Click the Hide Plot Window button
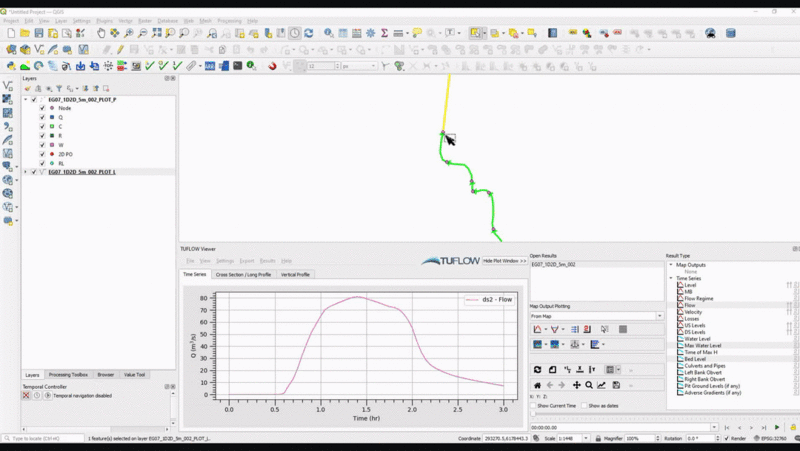This screenshot has height=451, width=800. coord(504,260)
